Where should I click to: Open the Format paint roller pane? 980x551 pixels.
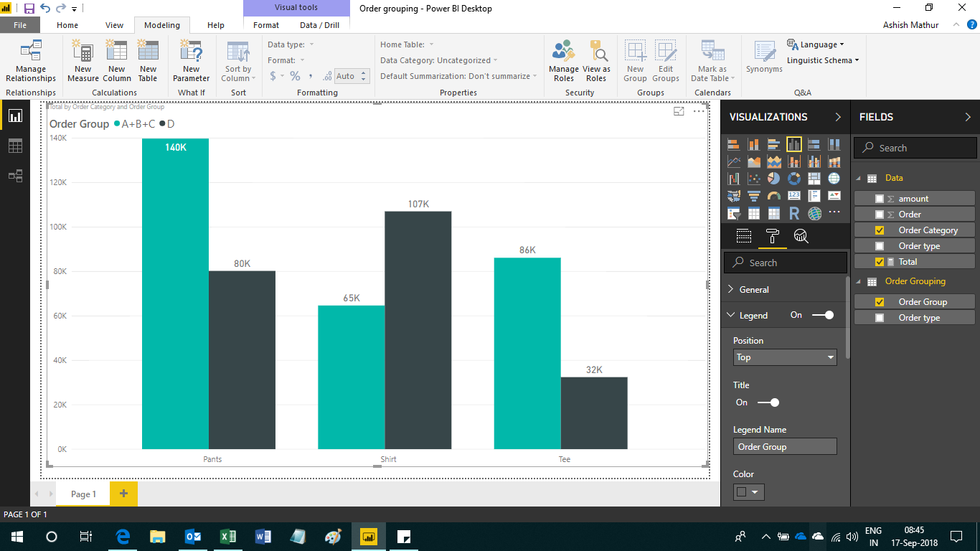pyautogui.click(x=773, y=236)
